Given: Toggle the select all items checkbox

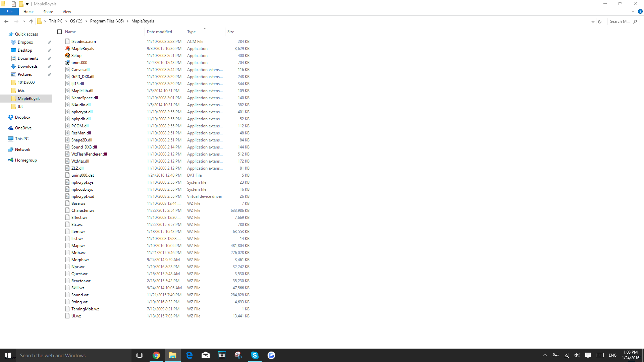Looking at the screenshot, I should click(x=60, y=32).
